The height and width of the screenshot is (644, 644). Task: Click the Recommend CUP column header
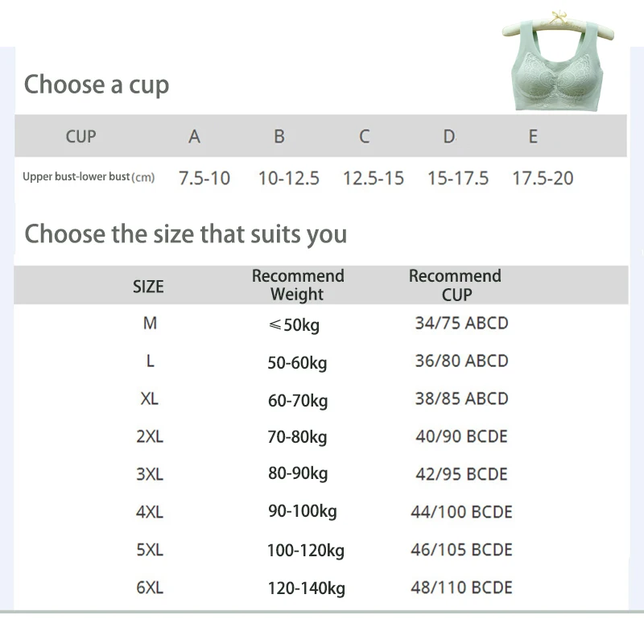pyautogui.click(x=455, y=285)
